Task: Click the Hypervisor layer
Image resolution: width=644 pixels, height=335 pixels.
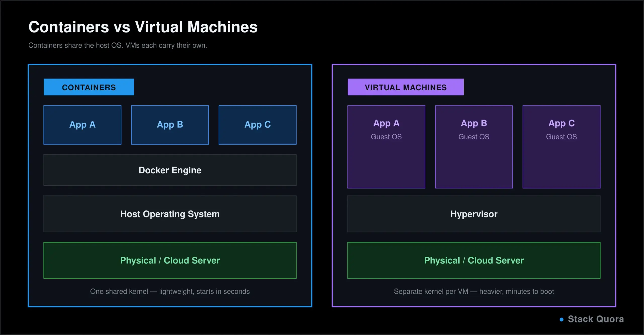Action: [474, 214]
